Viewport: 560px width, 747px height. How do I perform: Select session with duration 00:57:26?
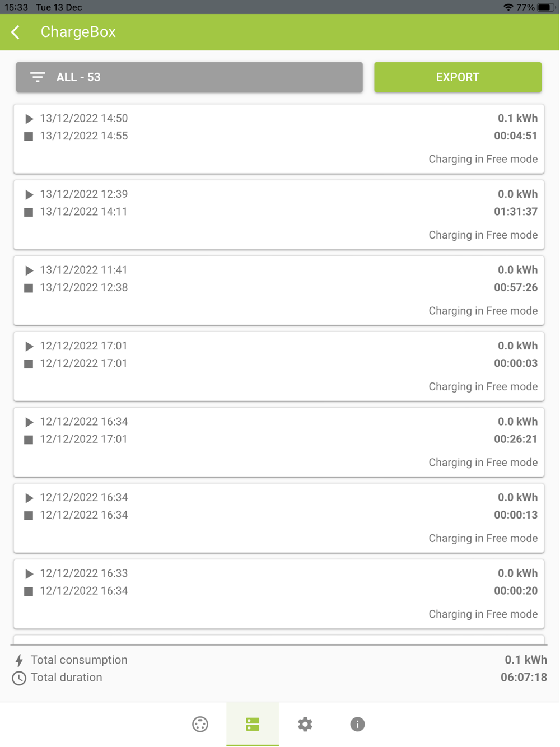[x=279, y=291]
